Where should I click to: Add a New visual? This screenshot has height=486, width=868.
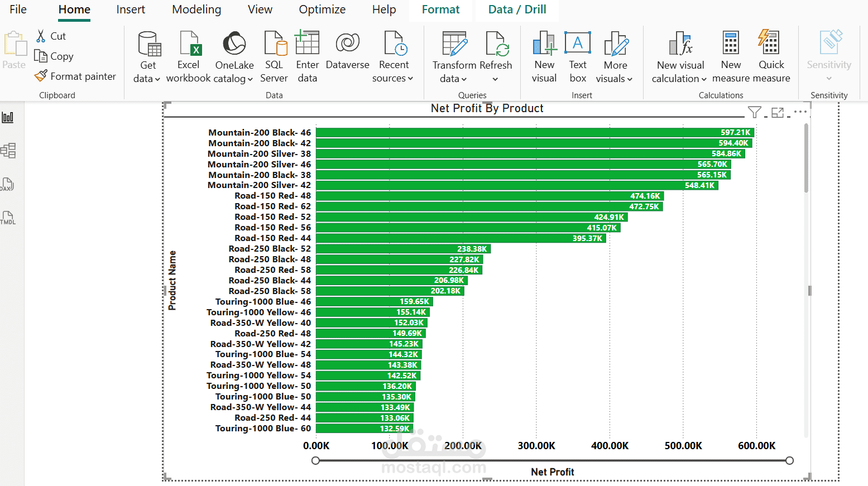[544, 57]
